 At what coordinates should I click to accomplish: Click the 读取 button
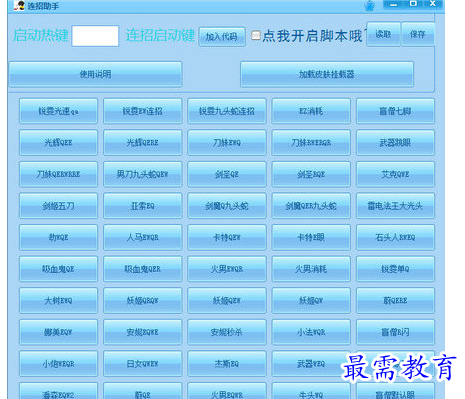pos(383,34)
